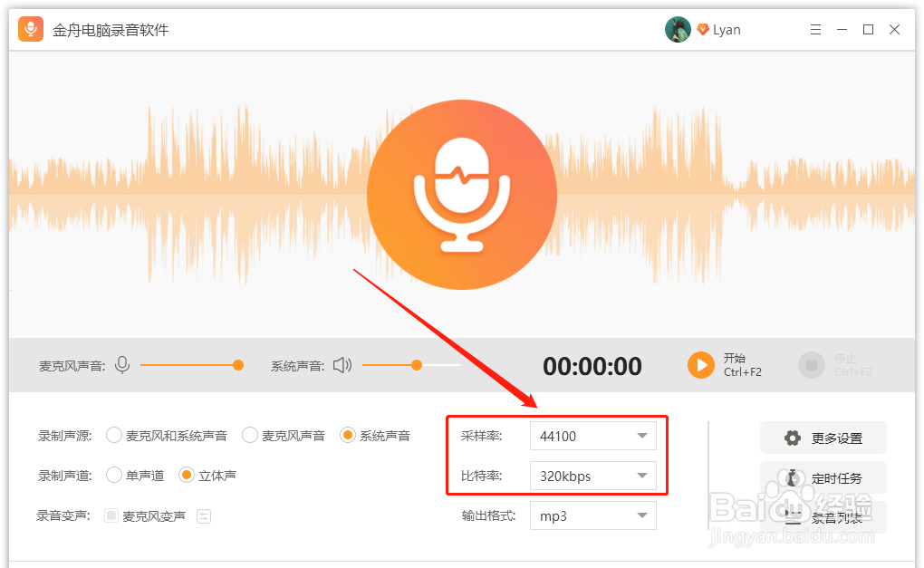Click the gear icon for 更多设置
The image size is (924, 568).
coord(793,438)
